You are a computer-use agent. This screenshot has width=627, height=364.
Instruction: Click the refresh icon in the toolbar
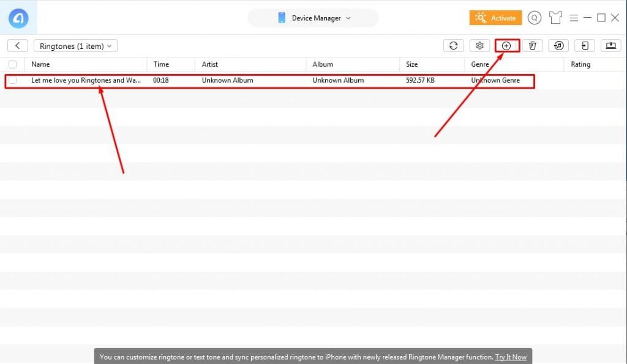453,46
